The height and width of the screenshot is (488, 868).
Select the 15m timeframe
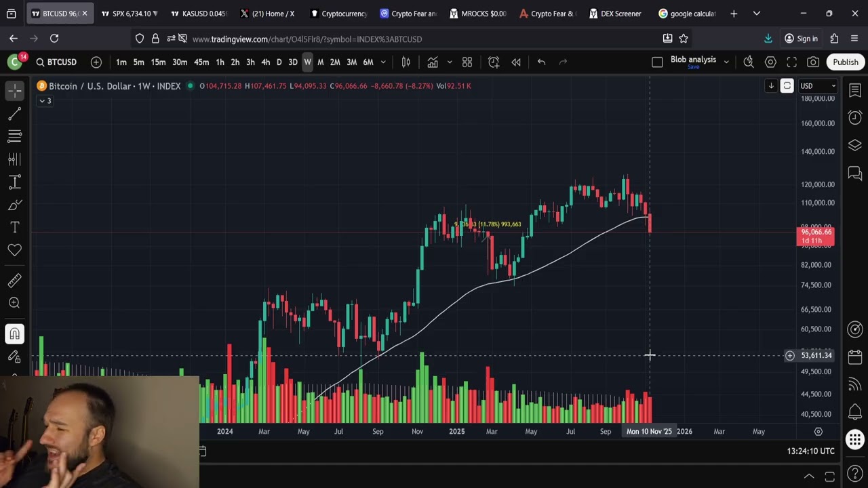click(158, 62)
